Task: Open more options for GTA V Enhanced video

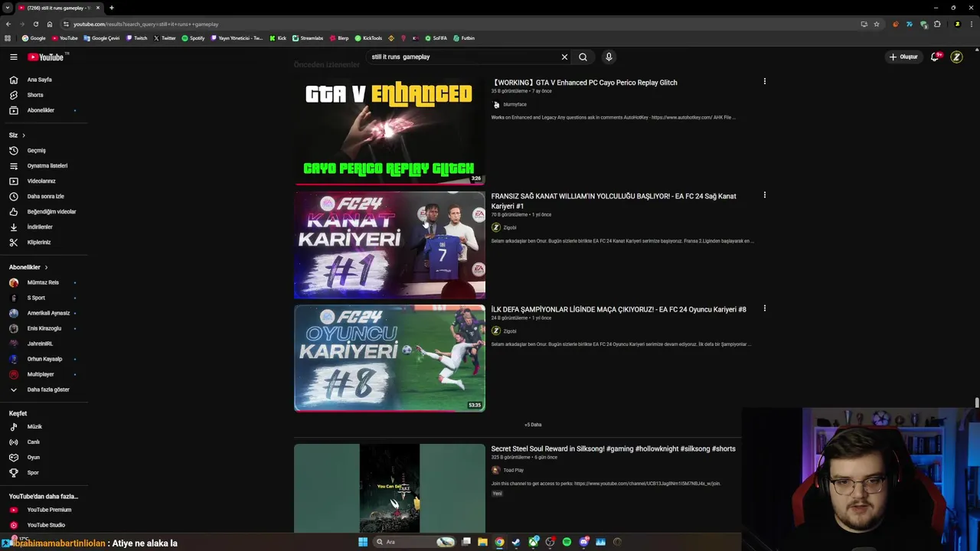Action: (764, 81)
